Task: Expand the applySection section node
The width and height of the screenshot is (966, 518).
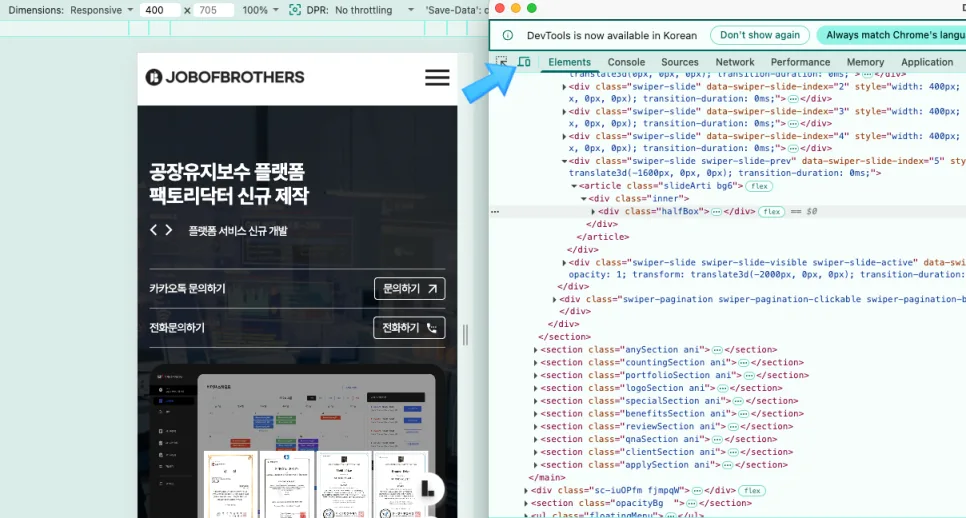Action: click(x=535, y=465)
